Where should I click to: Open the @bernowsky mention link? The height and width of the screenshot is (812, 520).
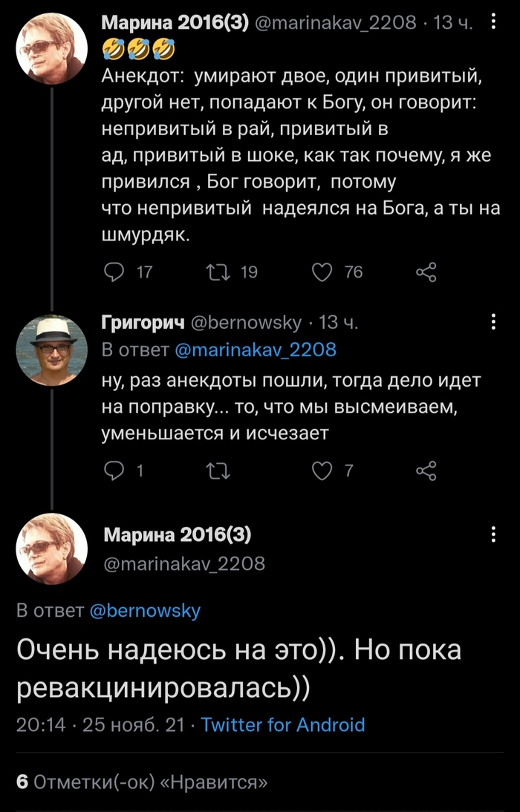147,610
